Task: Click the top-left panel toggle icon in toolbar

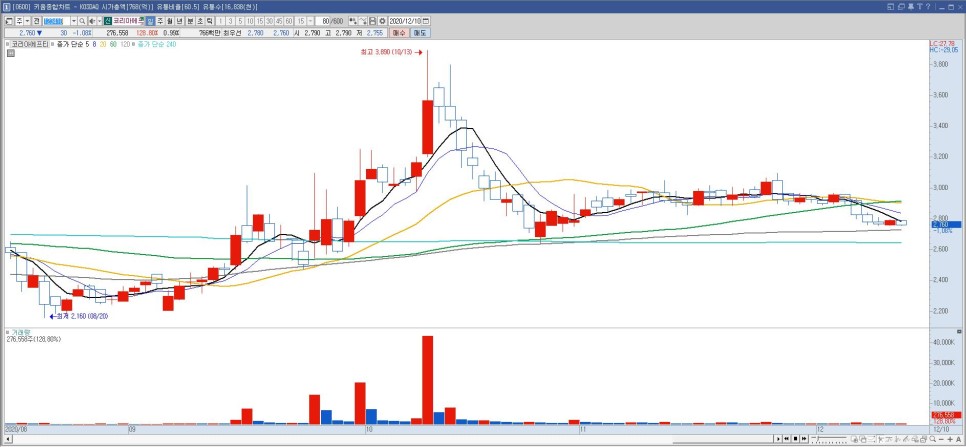Action: [9, 21]
